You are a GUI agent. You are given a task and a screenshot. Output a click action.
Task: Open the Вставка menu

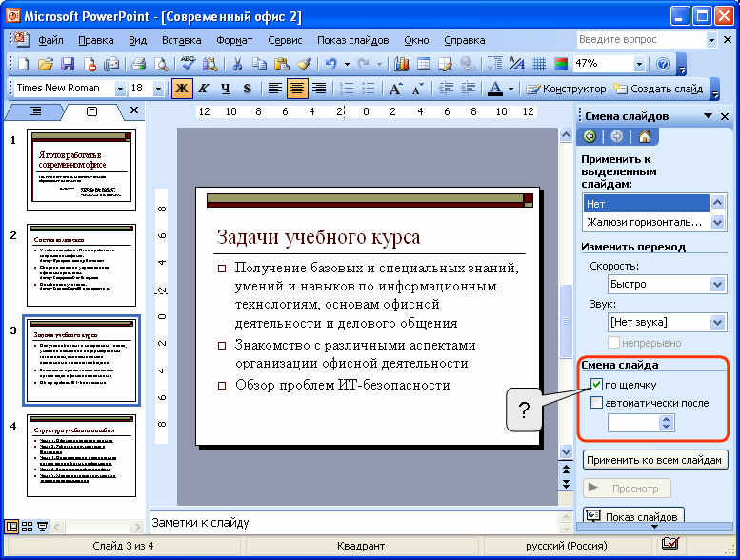182,41
